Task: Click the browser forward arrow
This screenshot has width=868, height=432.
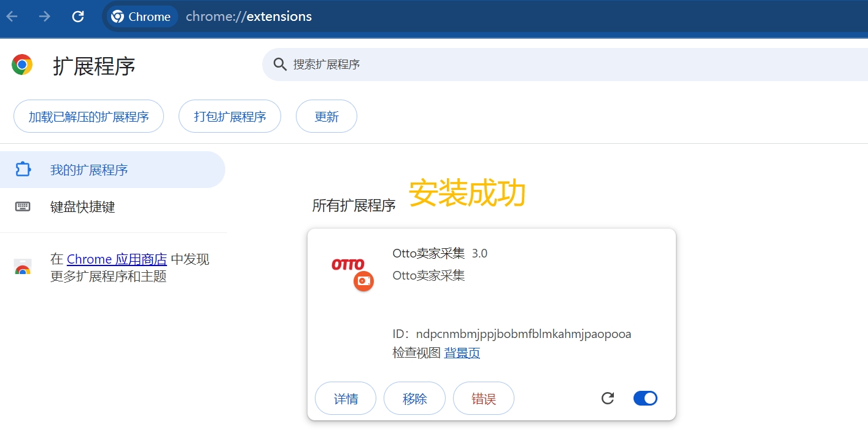Action: point(45,17)
